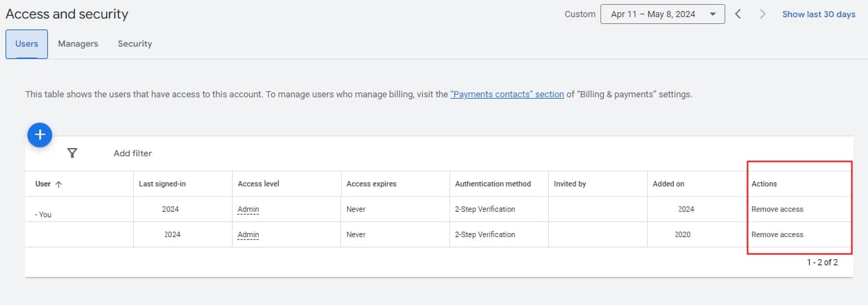
Task: Open the Security tab
Action: click(134, 44)
